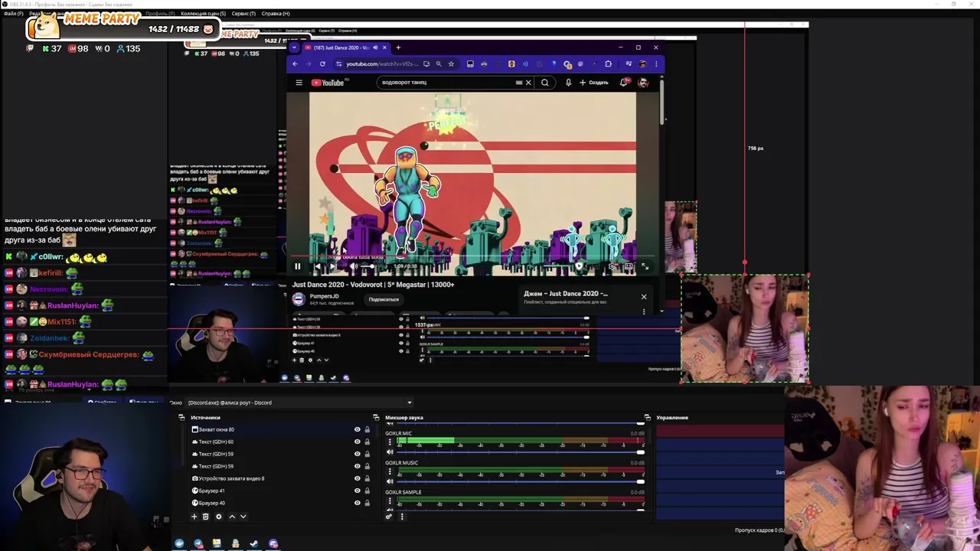Unlock the Текст (GDI+) 60 source

367,442
